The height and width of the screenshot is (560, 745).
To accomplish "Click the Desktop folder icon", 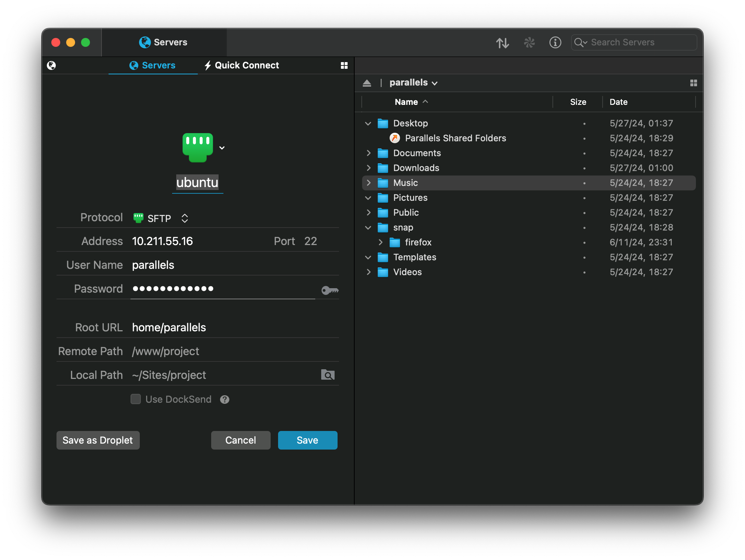I will (383, 123).
